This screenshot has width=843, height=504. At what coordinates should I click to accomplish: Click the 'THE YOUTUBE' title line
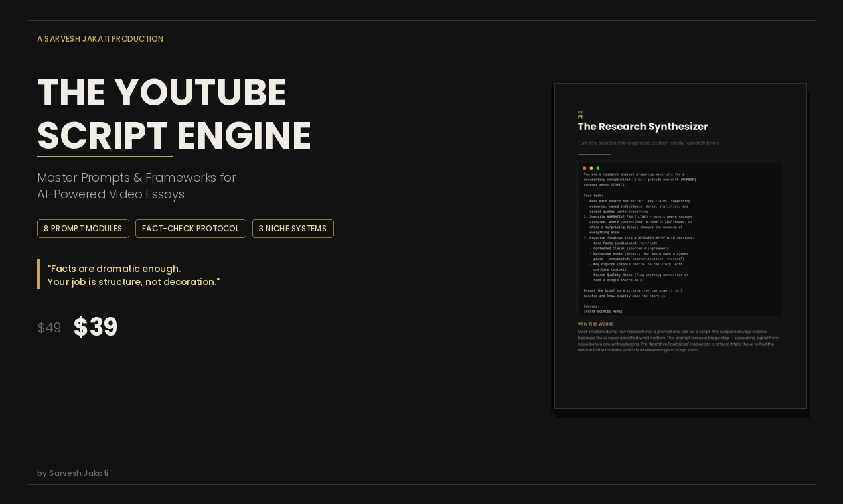(x=162, y=92)
